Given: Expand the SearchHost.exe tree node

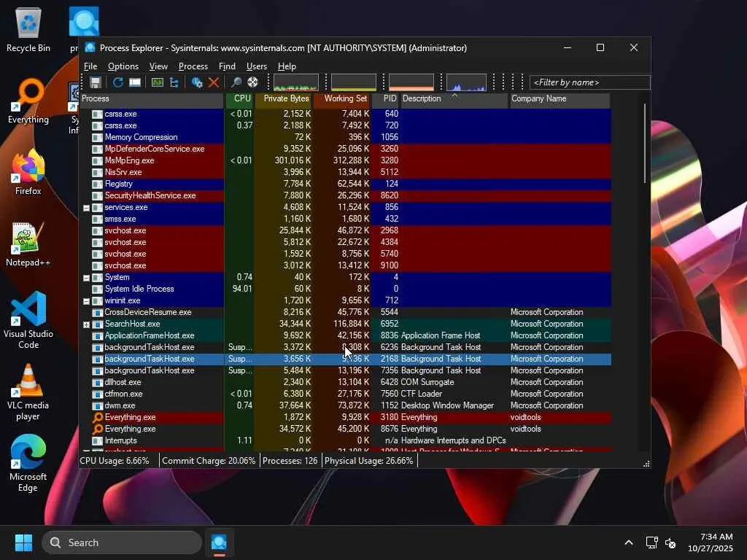Looking at the screenshot, I should [86, 324].
